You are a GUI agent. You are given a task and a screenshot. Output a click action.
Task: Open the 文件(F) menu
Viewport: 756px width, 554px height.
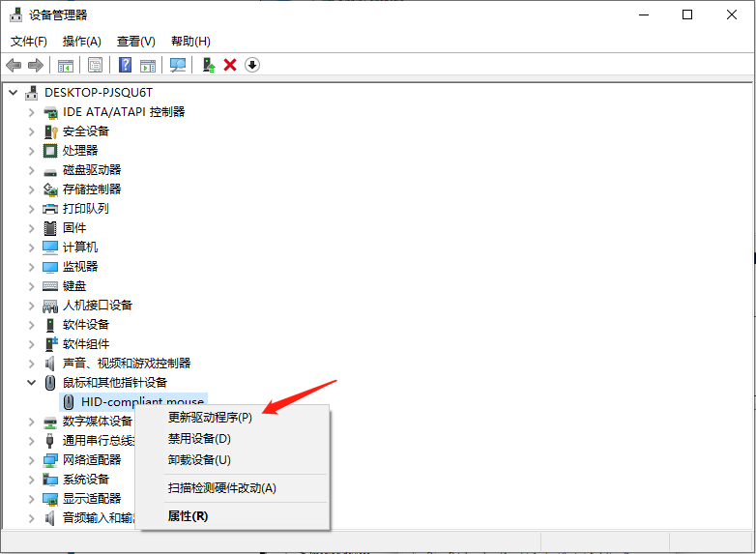pyautogui.click(x=29, y=42)
